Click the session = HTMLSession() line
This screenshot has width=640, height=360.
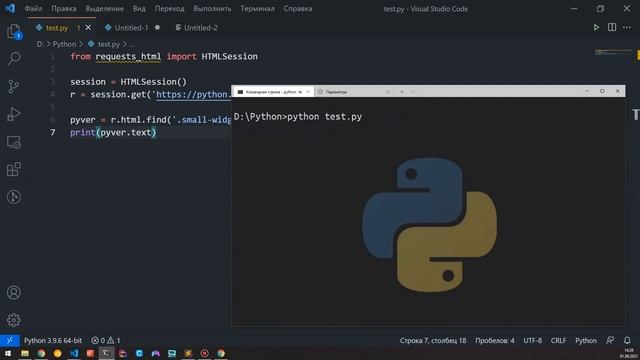[128, 82]
